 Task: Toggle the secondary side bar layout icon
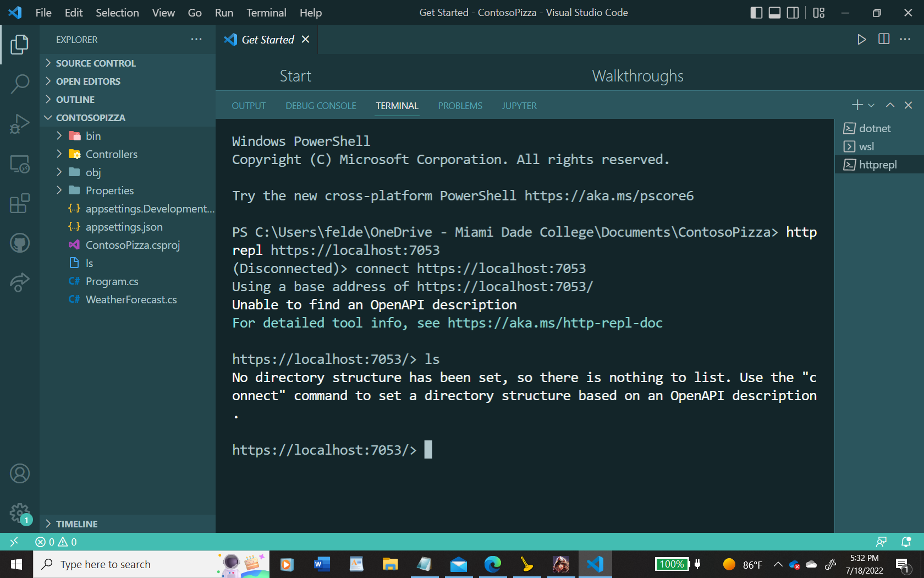pos(793,13)
